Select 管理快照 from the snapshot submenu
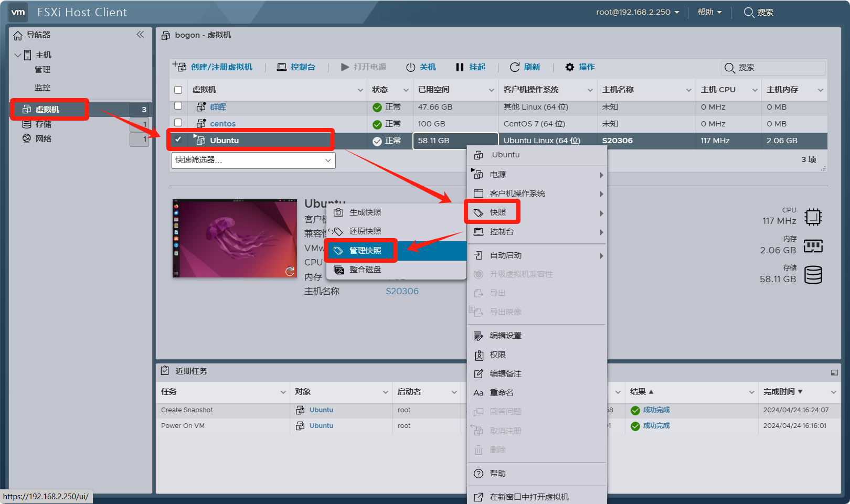Viewport: 850px width, 504px height. (365, 251)
